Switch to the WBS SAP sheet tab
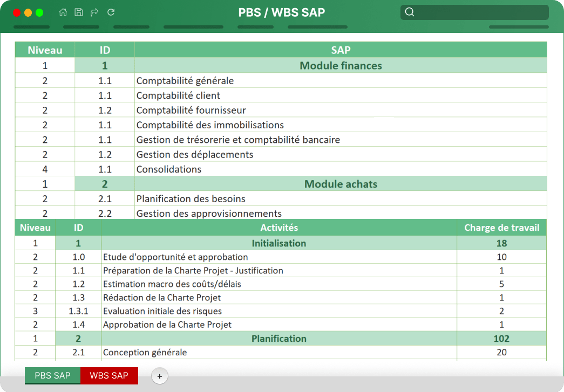Screen dimensions: 564x392 click(109, 375)
